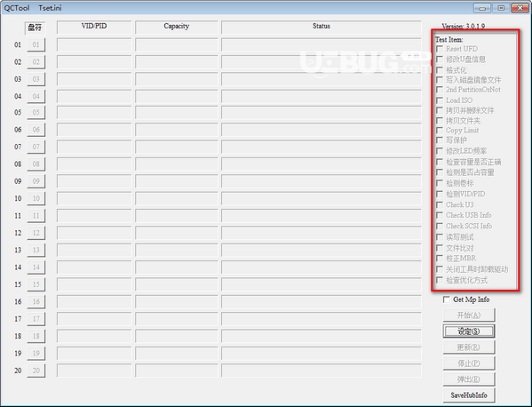Click the VID/PID field of row 05
The image size is (532, 407).
pos(94,112)
